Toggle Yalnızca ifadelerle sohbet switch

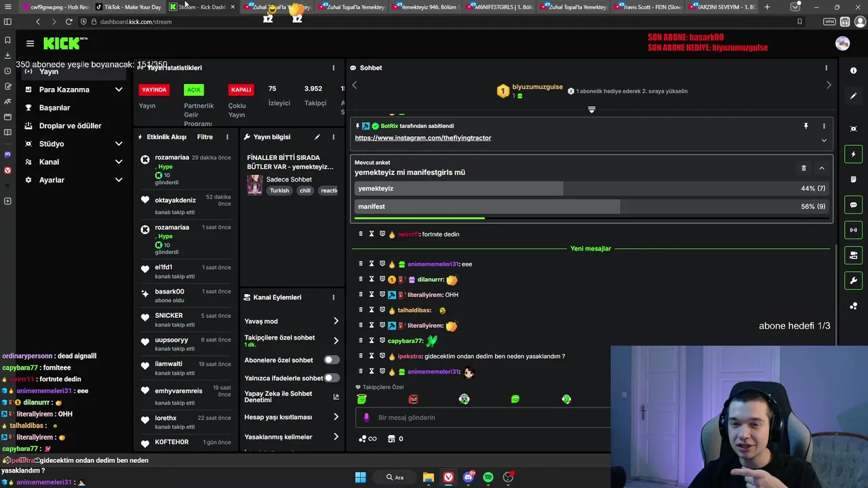point(332,378)
